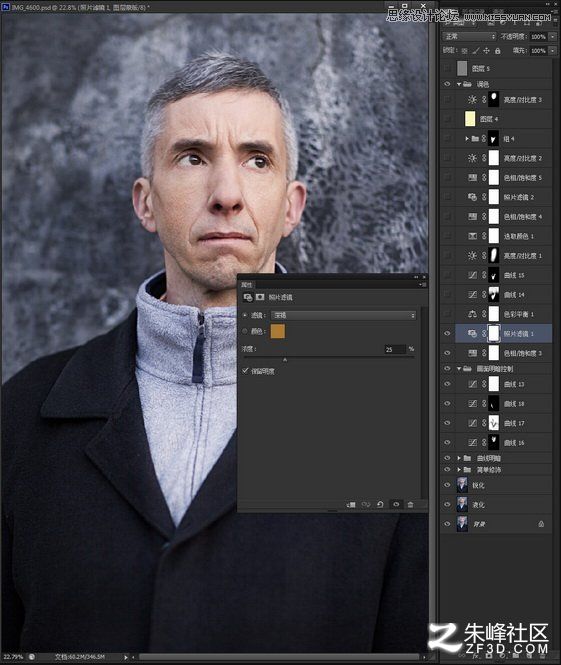Image resolution: width=561 pixels, height=665 pixels.
Task: Toggle visibility of the 调色 group
Action: 447,84
